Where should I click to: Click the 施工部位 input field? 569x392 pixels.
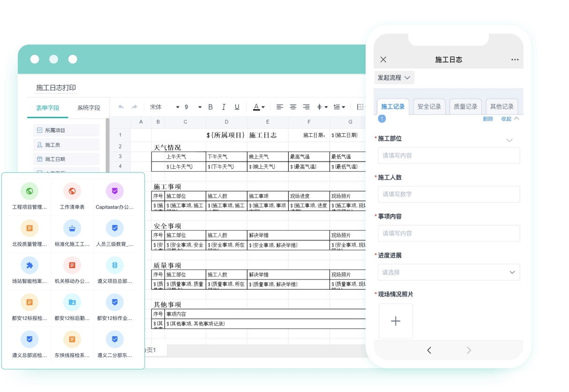pos(449,156)
